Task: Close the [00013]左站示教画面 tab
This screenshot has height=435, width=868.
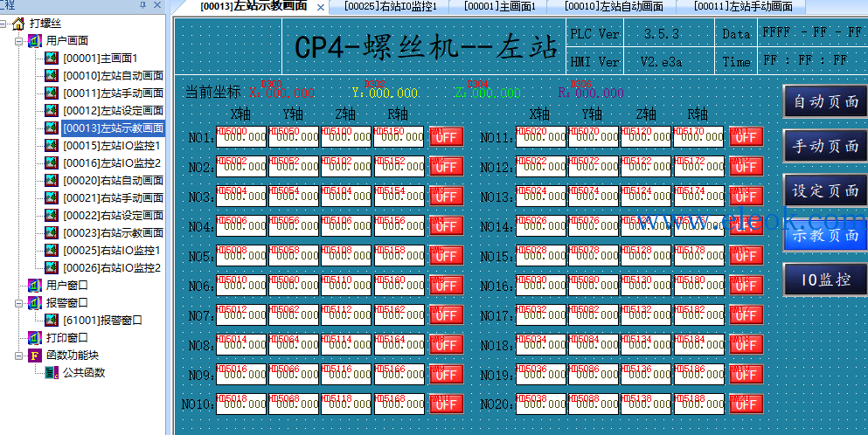Action: point(321,7)
